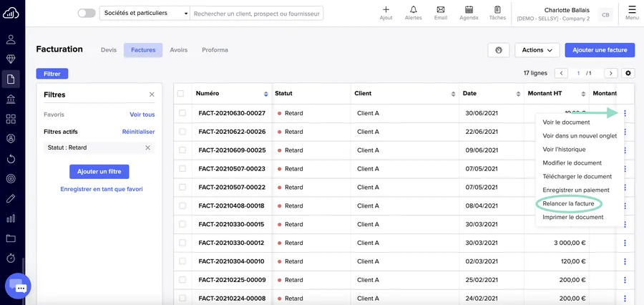This screenshot has height=305, width=644.
Task: Click the Alertes bell icon
Action: click(x=414, y=10)
